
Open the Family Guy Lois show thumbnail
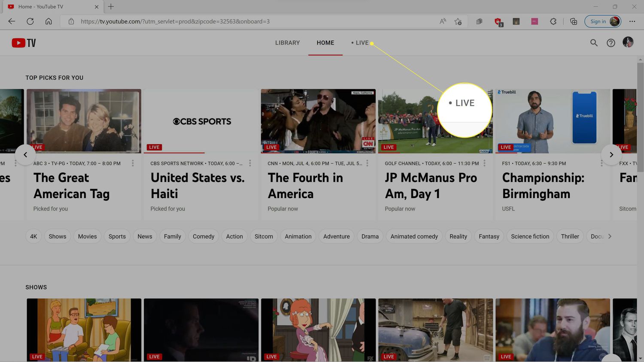coord(318,330)
